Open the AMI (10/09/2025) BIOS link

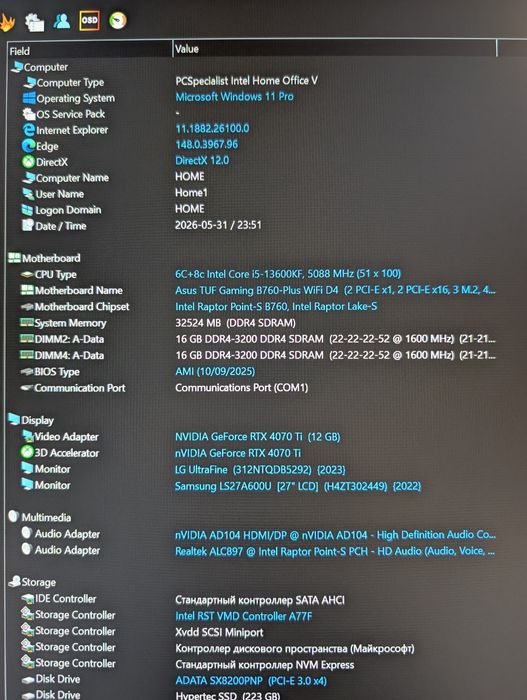(x=215, y=371)
